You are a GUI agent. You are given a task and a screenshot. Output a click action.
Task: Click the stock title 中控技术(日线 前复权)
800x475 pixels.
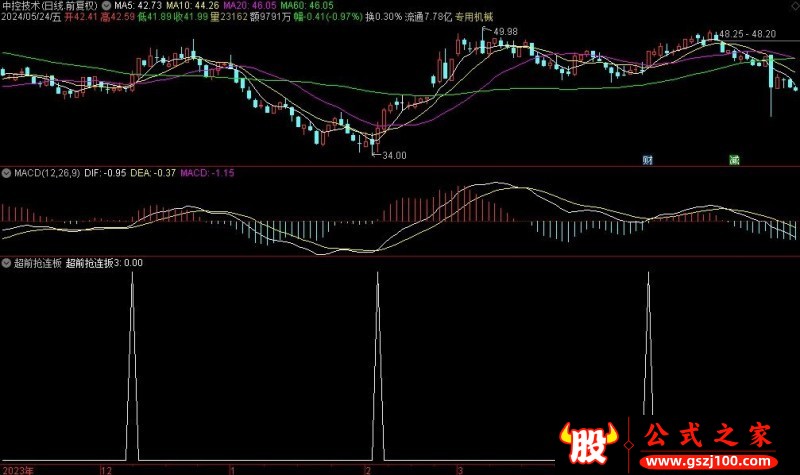click(49, 6)
